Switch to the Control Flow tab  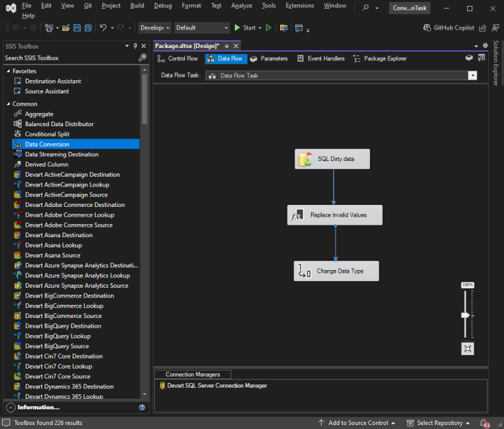pos(178,58)
